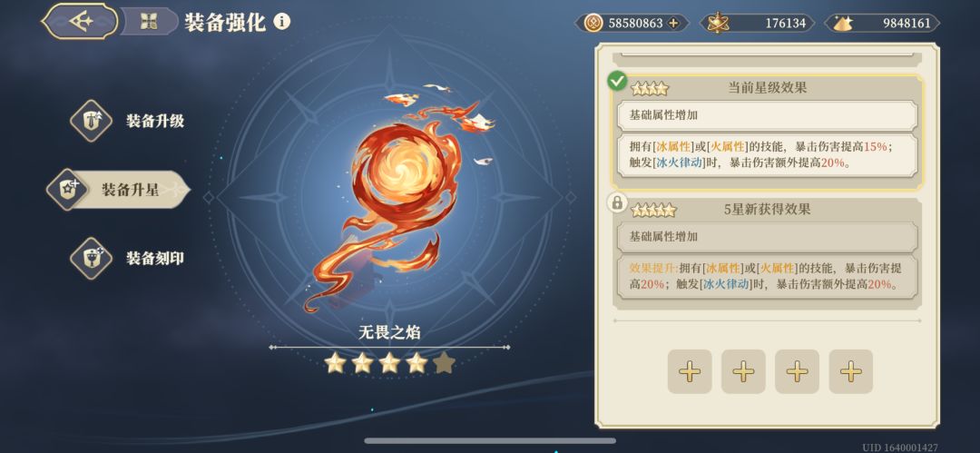Viewport: 980px width, 453px height.
Task: Click the fourth material plus slot
Action: [850, 371]
